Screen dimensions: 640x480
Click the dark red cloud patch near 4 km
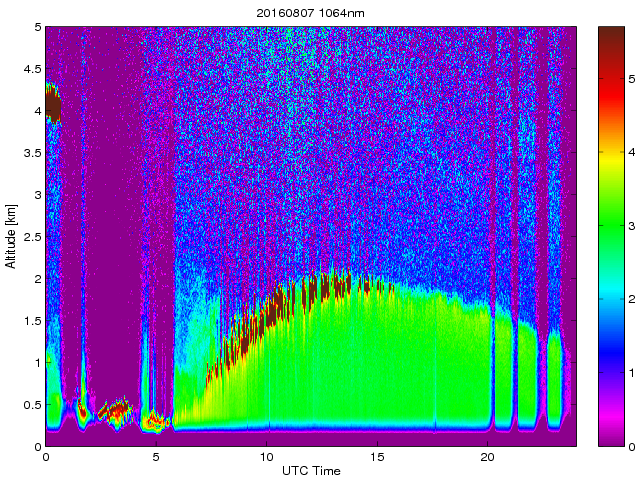pyautogui.click(x=53, y=104)
